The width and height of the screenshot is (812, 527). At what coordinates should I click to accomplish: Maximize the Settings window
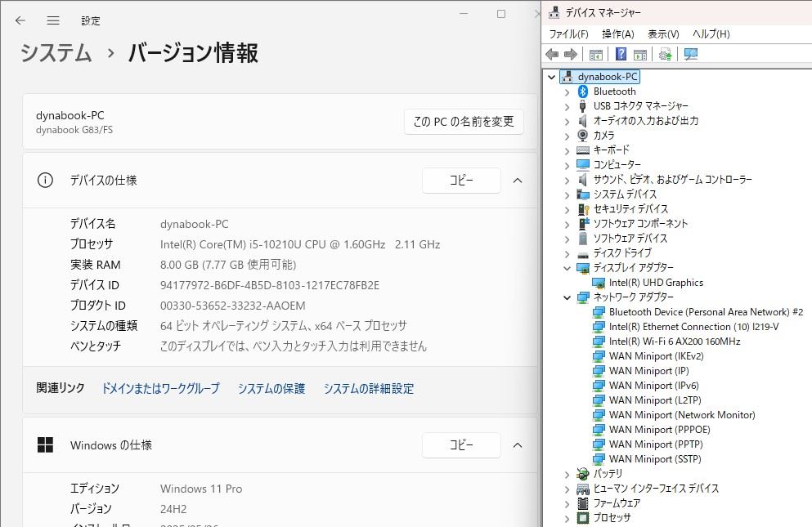click(500, 14)
